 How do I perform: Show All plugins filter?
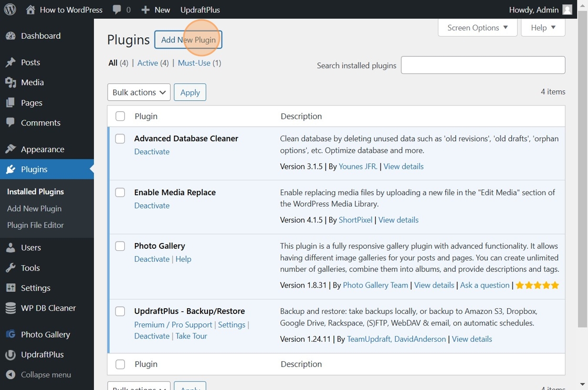click(113, 63)
